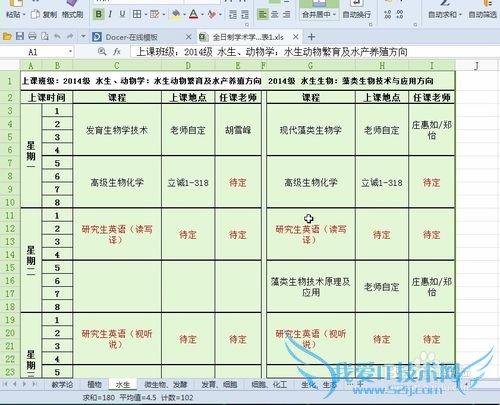The height and width of the screenshot is (405, 500).
Task: Click the 求和=180 status bar entry
Action: pyautogui.click(x=99, y=398)
